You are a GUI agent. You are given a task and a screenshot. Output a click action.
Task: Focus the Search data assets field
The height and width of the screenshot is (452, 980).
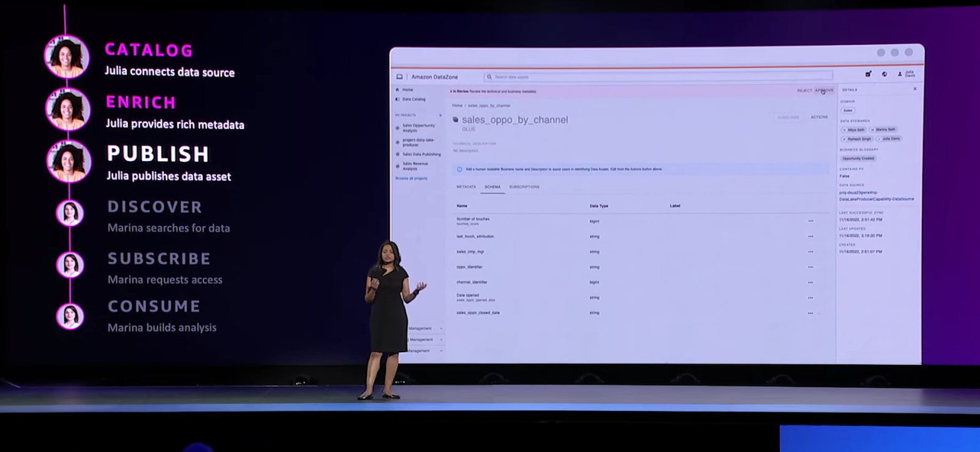[658, 77]
